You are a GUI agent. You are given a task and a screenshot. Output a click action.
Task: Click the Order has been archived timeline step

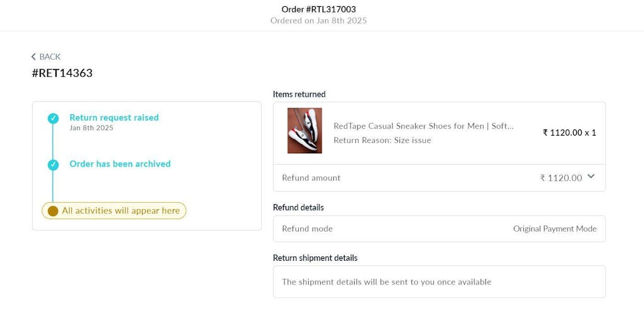119,164
